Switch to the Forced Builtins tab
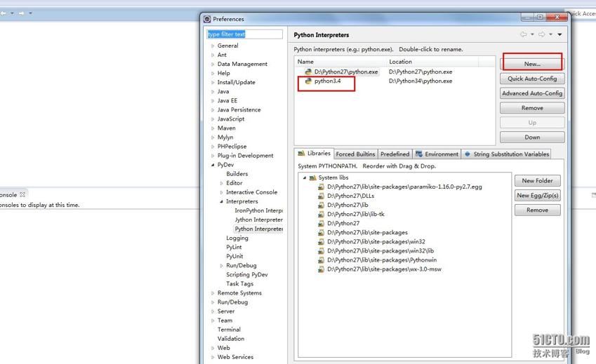596x364 pixels. (355, 154)
